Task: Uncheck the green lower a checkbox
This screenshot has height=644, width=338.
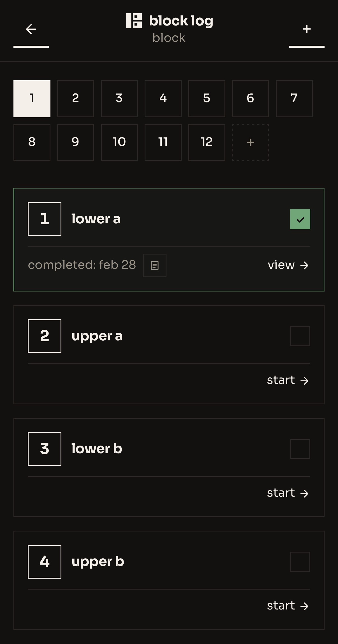Action: 300,219
